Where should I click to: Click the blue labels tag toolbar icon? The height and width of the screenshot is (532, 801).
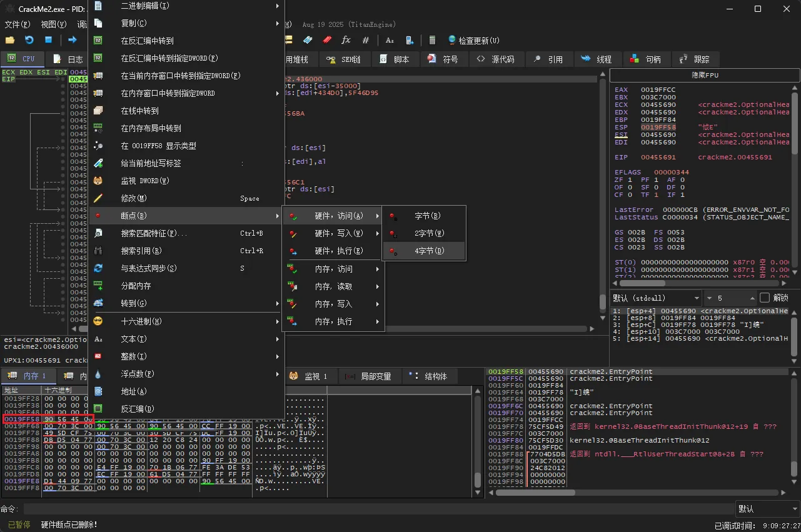[x=308, y=40]
